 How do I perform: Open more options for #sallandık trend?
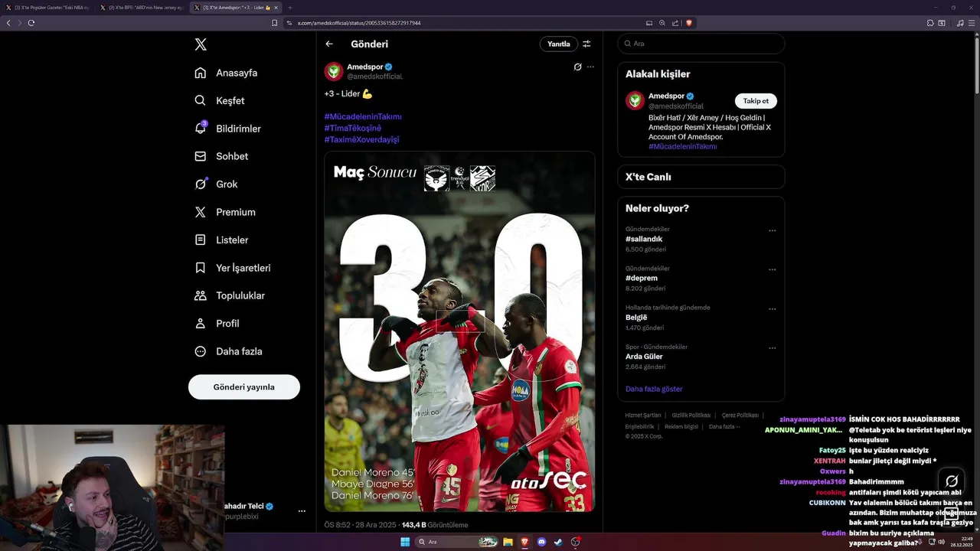pos(772,230)
